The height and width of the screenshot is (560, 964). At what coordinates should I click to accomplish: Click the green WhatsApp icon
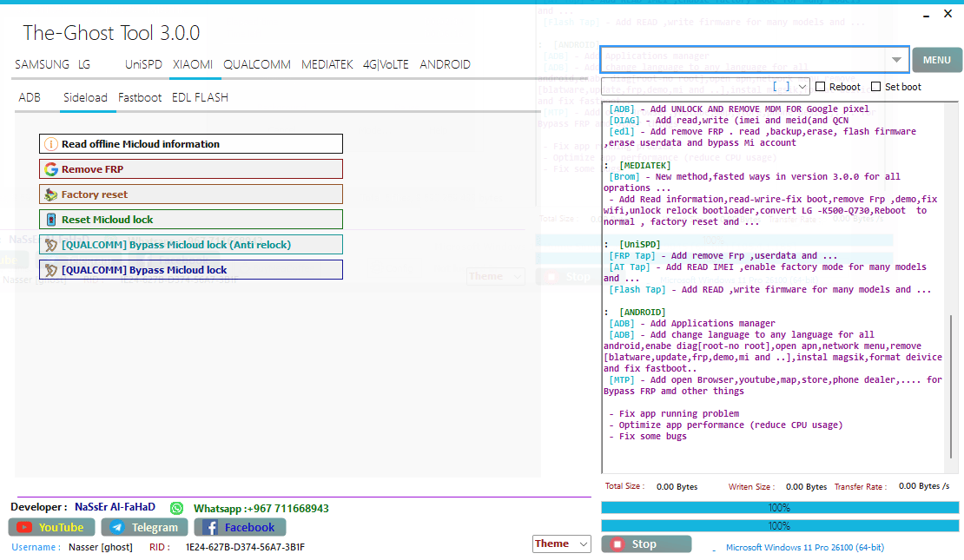tap(177, 508)
